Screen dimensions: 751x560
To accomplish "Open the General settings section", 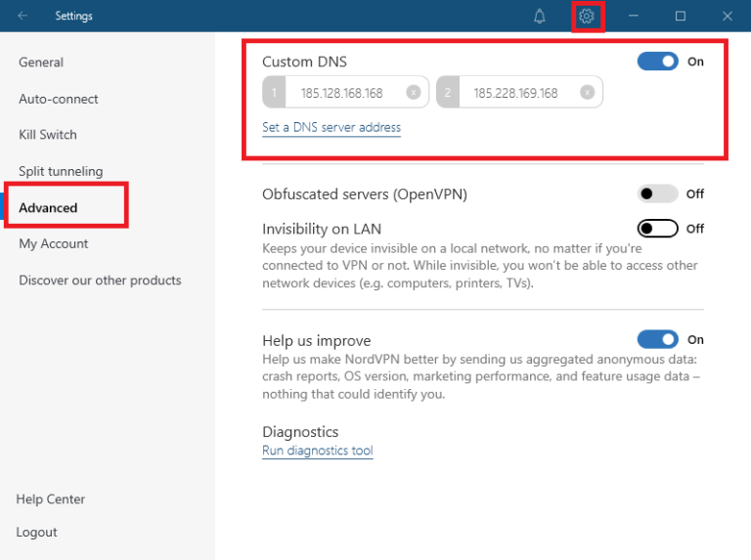I will pos(41,63).
